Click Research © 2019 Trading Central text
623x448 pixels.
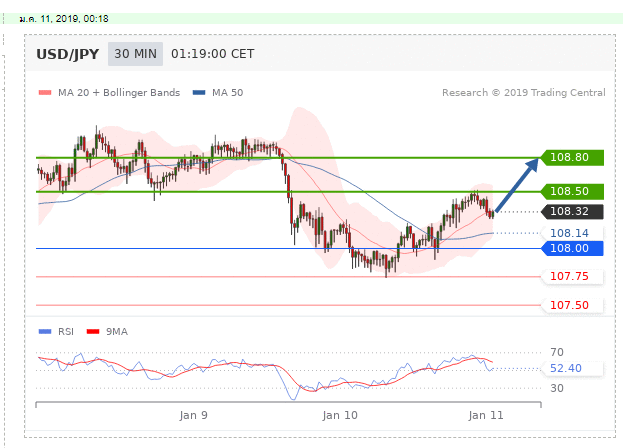[524, 93]
